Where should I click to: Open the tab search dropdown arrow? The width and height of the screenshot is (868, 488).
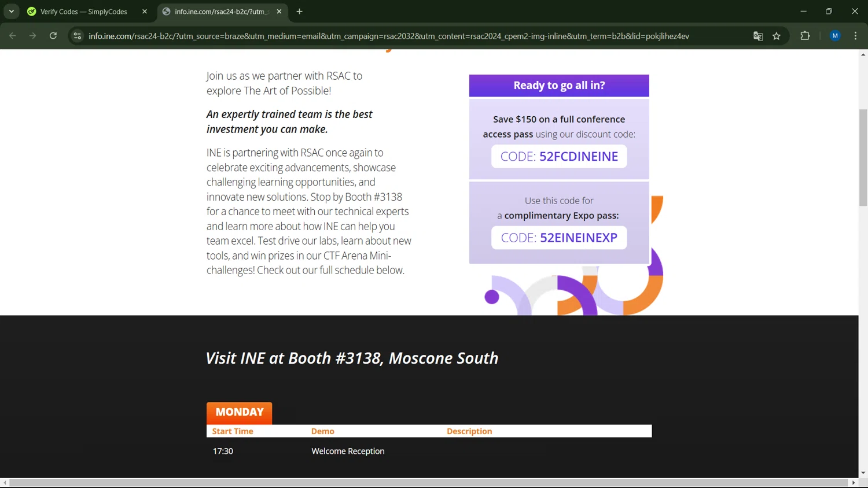pos(12,12)
